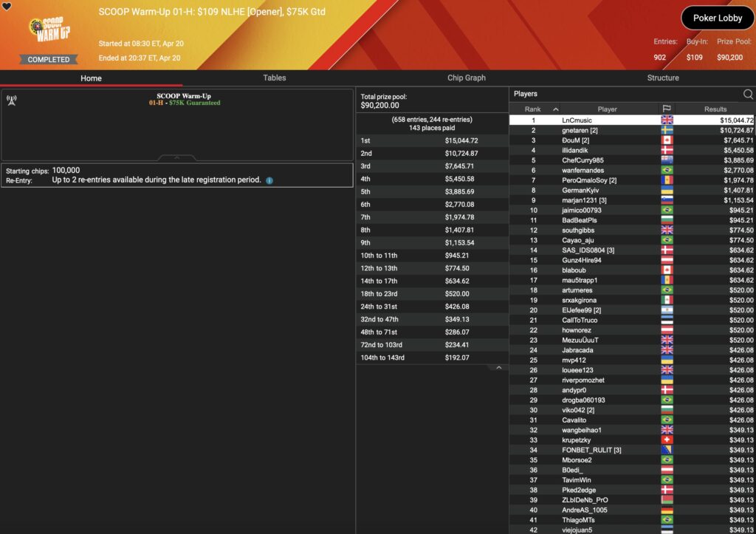The image size is (756, 534).
Task: Click ElJefee99's Argentina flag
Action: pyautogui.click(x=667, y=310)
